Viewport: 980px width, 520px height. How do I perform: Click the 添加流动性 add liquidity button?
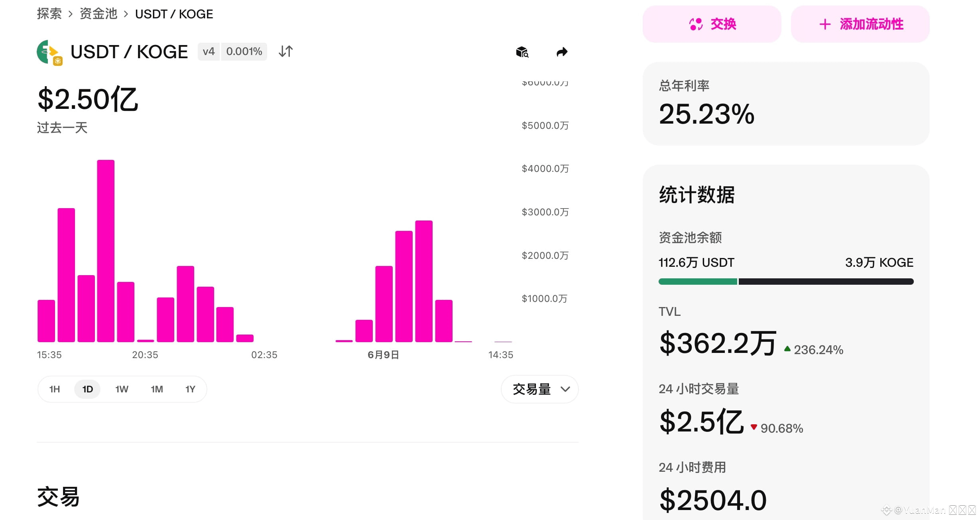(860, 24)
